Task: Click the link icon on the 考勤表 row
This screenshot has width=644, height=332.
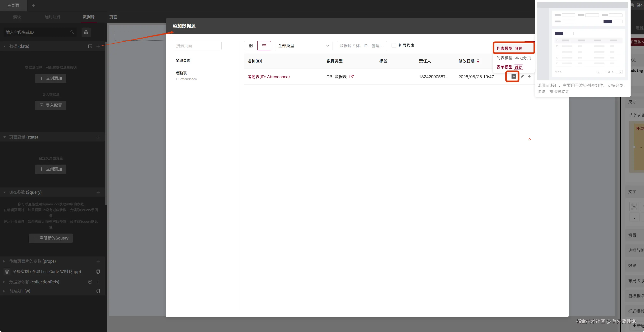Action: pyautogui.click(x=529, y=77)
